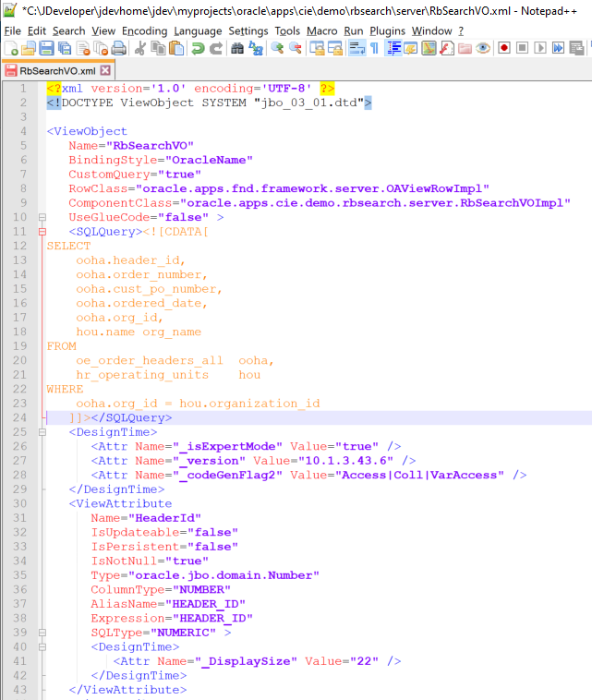592x700 pixels.
Task: Open the Macro menu
Action: [322, 30]
